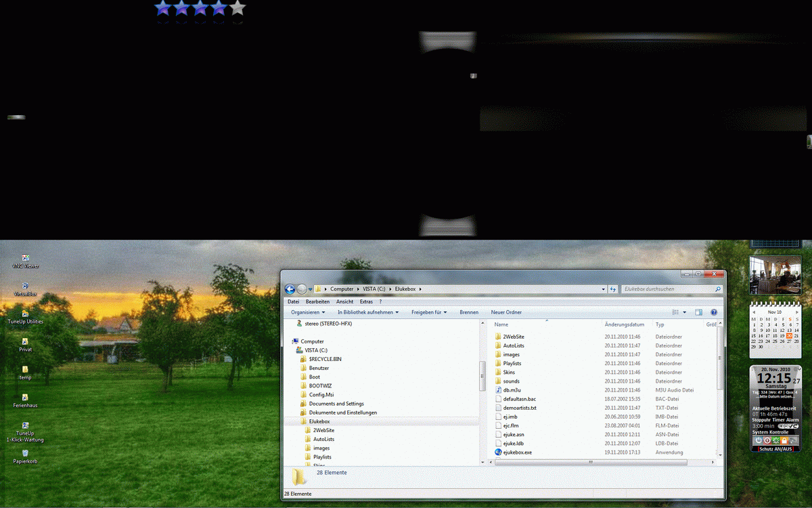Set the star rating to five stars

click(x=237, y=9)
